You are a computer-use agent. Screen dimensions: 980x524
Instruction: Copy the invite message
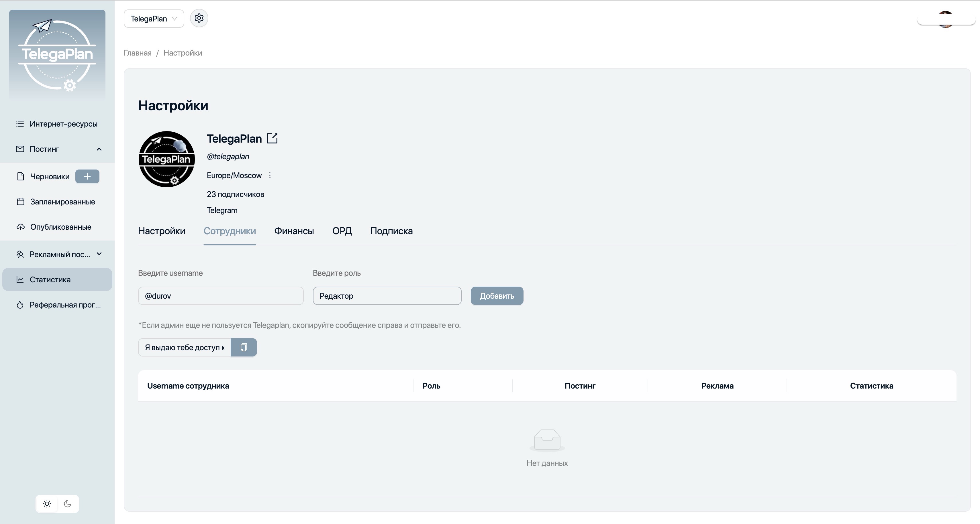244,348
